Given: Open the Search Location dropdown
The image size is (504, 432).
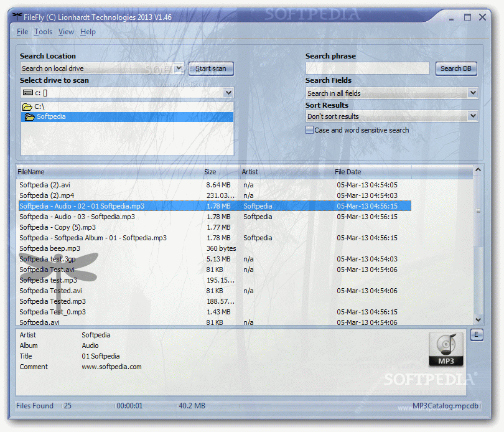Looking at the screenshot, I should click(x=179, y=68).
